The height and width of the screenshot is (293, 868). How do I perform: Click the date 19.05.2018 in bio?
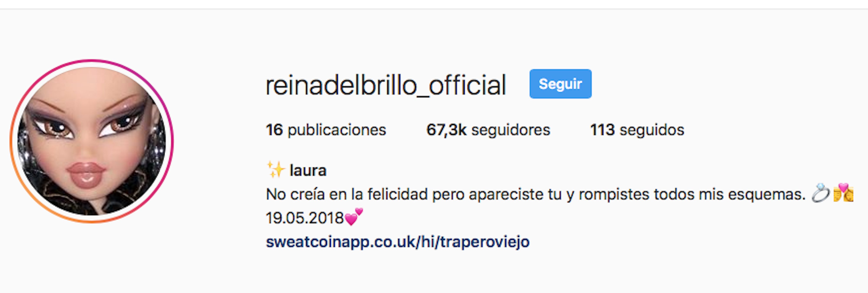point(305,218)
